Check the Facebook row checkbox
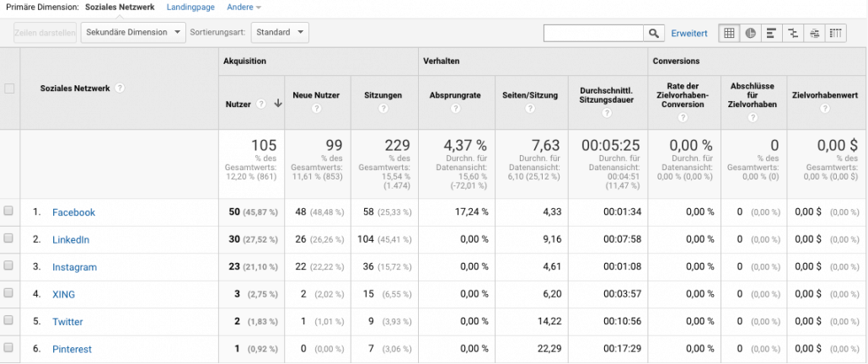868x364 pixels. 9,211
